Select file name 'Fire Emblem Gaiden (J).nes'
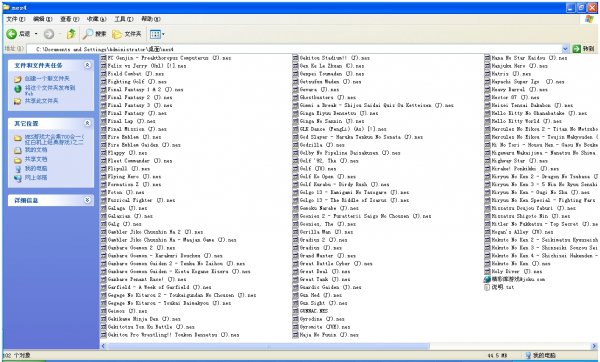The width and height of the screenshot is (600, 362). coord(144,145)
